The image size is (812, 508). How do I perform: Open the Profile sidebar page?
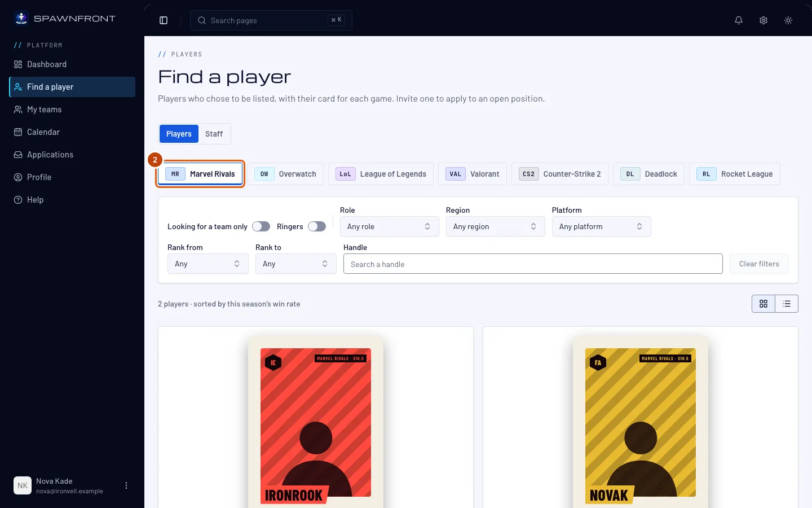72,177
